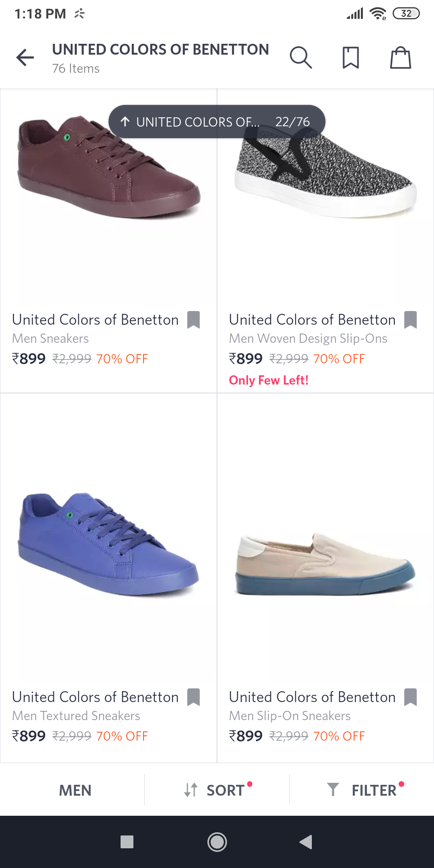The height and width of the screenshot is (868, 434).
Task: Wishlist the maroon Men Sneakers
Action: pyautogui.click(x=194, y=320)
